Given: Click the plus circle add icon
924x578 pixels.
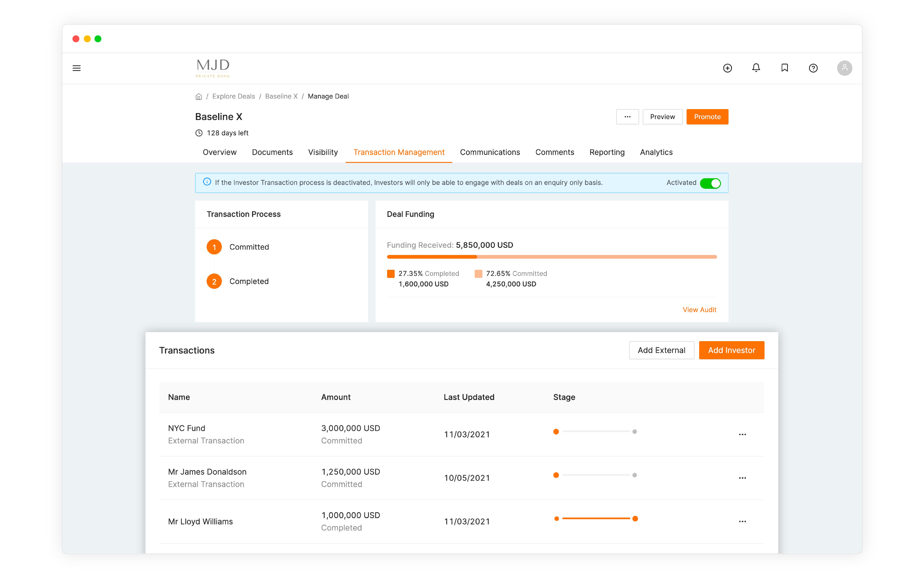Looking at the screenshot, I should pos(727,68).
